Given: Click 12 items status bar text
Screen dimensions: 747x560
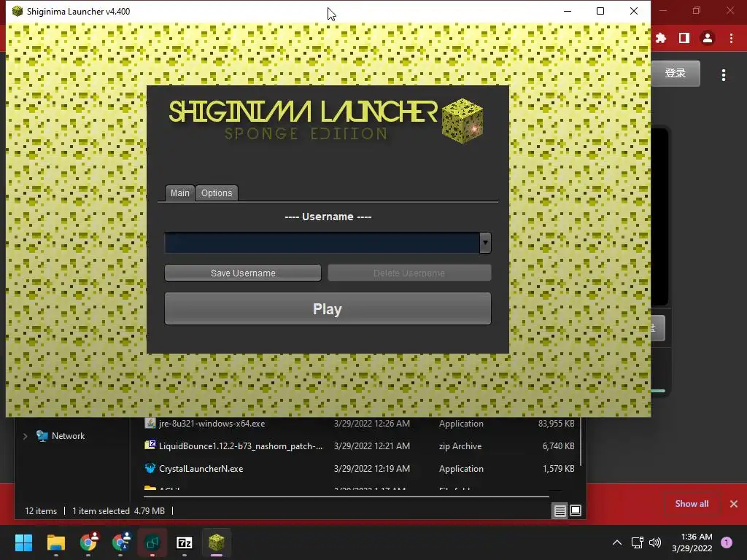Looking at the screenshot, I should coord(41,511).
